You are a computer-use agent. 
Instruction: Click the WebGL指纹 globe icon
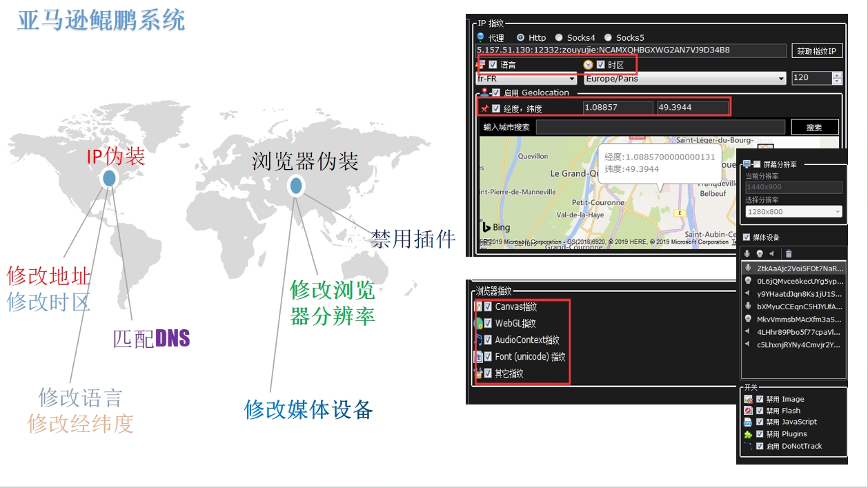(x=478, y=323)
